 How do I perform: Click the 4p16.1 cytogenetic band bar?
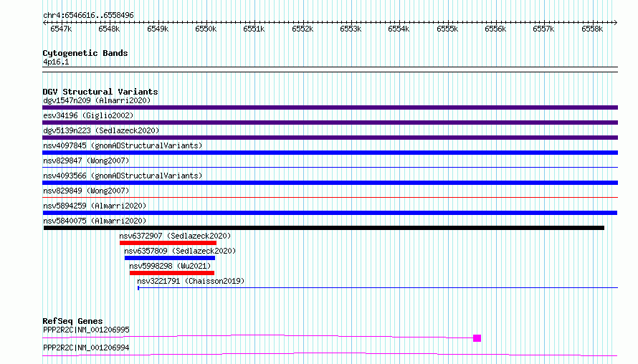tap(330, 70)
